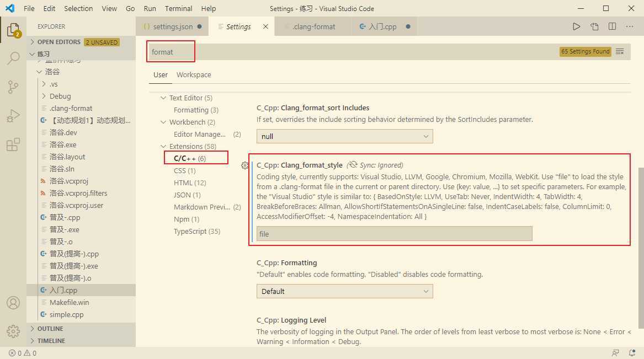This screenshot has height=359, width=644.
Task: Open the Run and Debug view
Action: pos(13,116)
